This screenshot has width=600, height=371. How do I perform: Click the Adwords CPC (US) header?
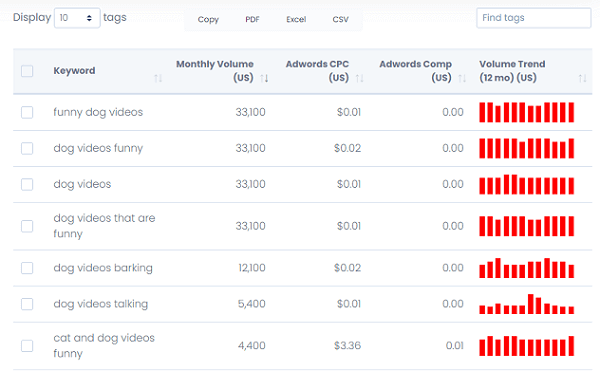(317, 71)
